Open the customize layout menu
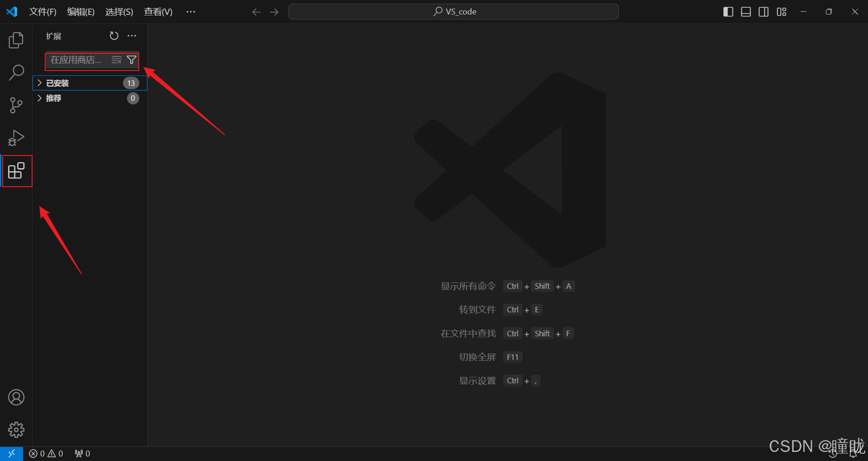The width and height of the screenshot is (868, 461). [782, 12]
